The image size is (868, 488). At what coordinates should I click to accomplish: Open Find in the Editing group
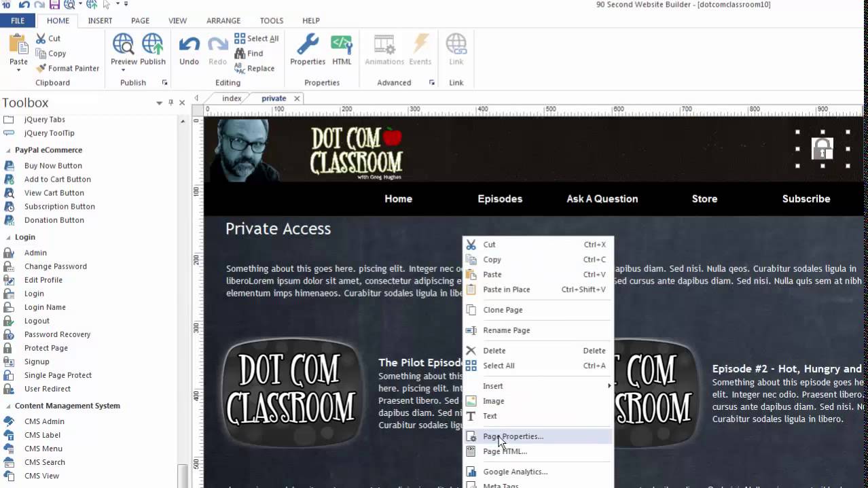(x=249, y=53)
